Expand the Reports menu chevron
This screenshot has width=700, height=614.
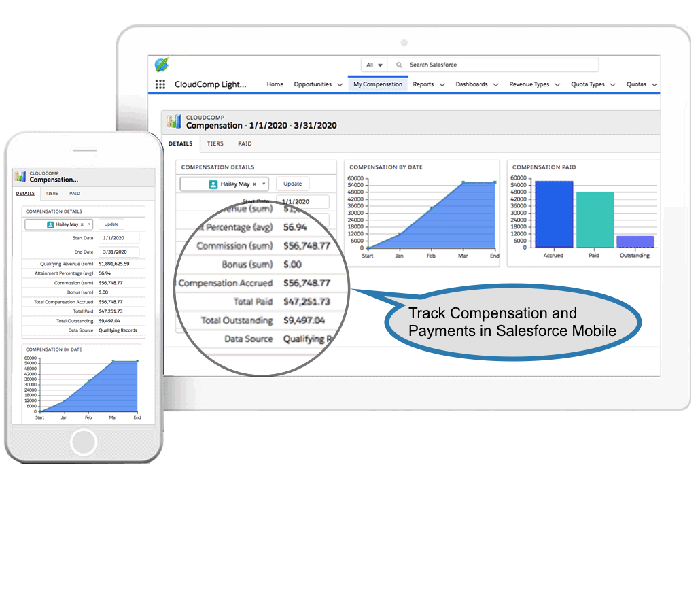442,84
